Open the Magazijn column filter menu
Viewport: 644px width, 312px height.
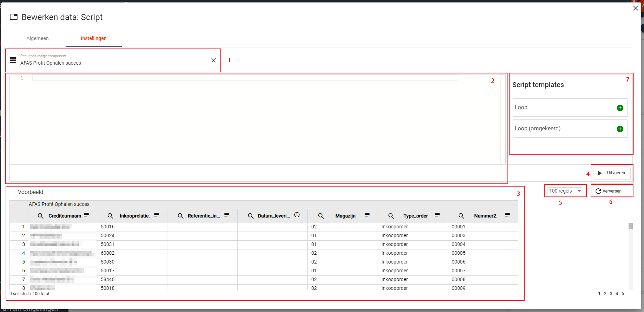point(367,215)
